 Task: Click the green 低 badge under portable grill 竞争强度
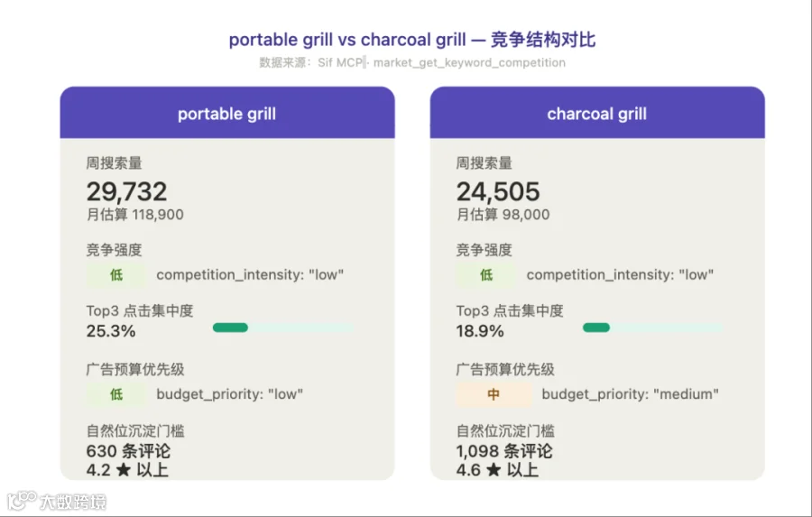(116, 275)
